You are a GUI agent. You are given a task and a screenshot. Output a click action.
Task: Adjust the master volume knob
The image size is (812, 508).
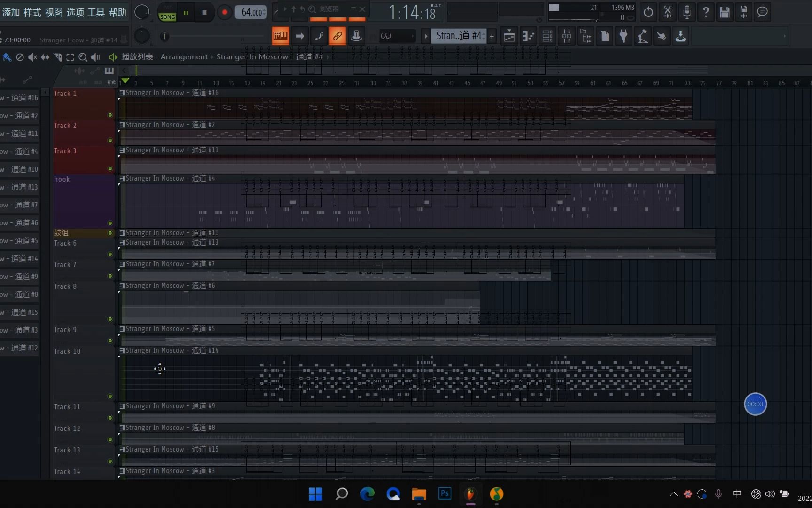[142, 12]
